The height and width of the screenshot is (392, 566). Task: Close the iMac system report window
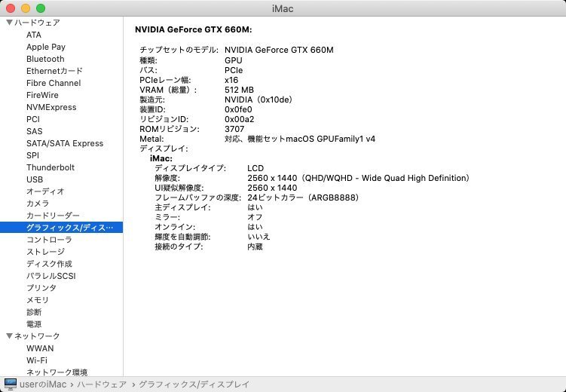[x=11, y=8]
